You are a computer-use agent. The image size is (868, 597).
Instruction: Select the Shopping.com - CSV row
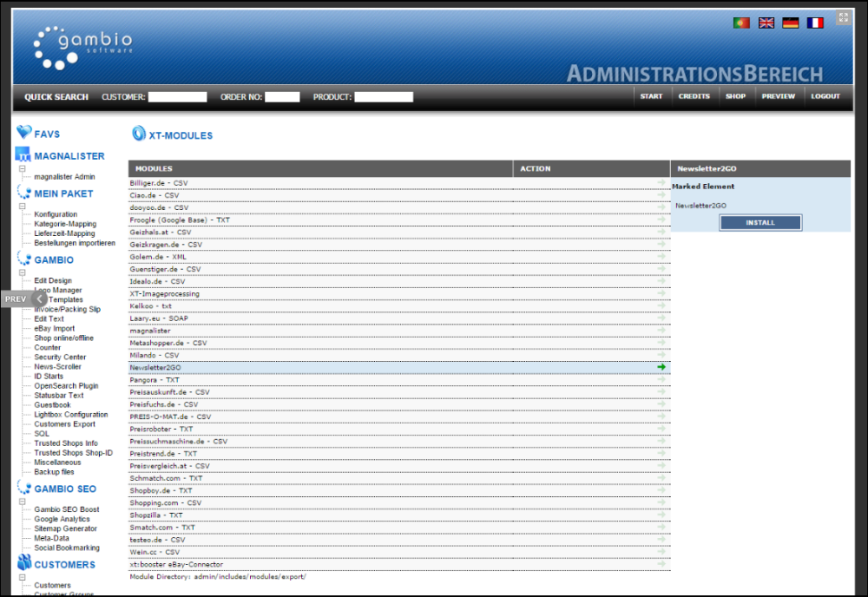(x=399, y=503)
